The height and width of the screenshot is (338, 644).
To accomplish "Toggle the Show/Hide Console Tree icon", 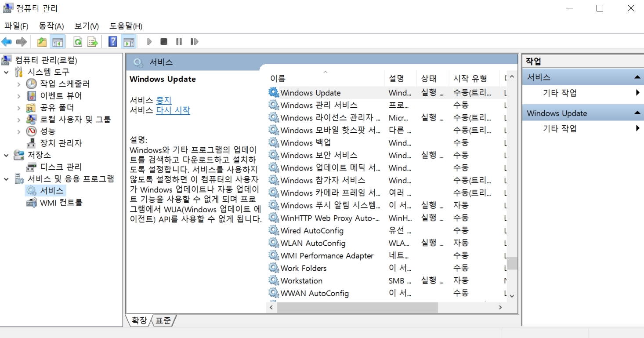I will [58, 42].
